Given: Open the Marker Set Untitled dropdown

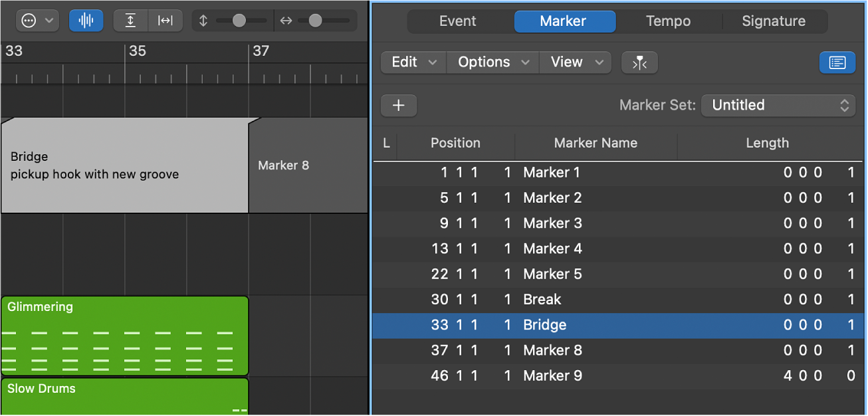Looking at the screenshot, I should pyautogui.click(x=778, y=105).
